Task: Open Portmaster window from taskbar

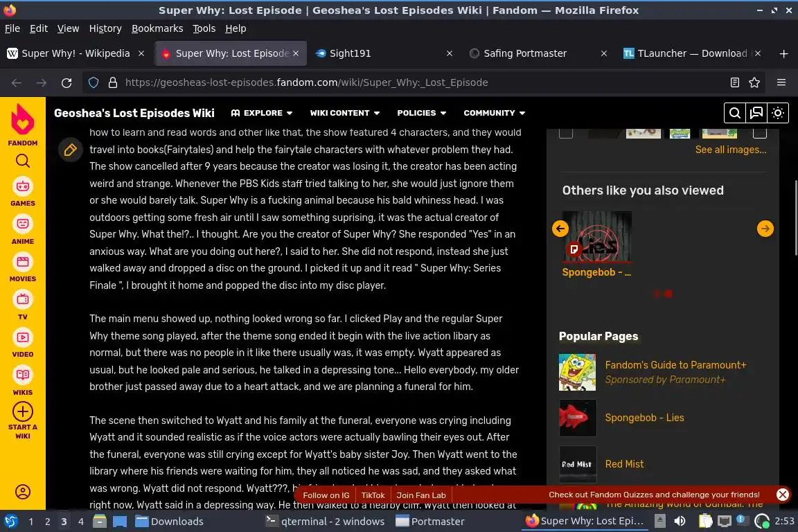Action: (431, 522)
